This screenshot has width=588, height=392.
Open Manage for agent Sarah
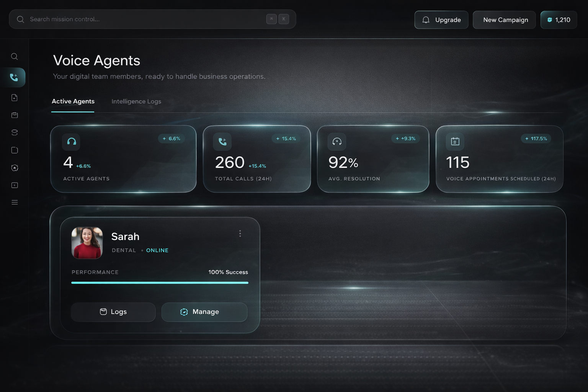(x=204, y=312)
